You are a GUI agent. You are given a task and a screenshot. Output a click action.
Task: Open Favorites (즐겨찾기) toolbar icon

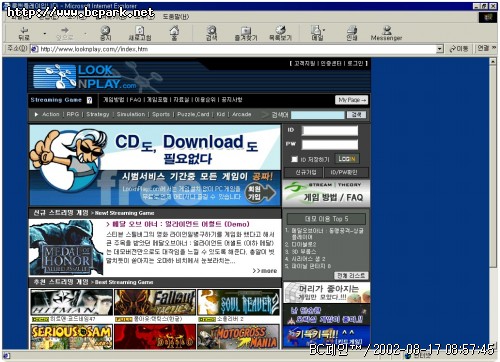point(246,33)
